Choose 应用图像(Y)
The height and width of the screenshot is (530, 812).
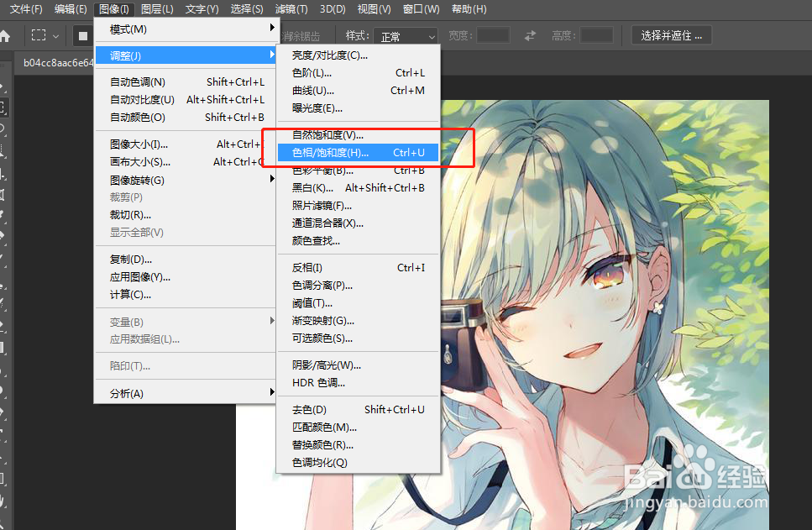coord(187,276)
